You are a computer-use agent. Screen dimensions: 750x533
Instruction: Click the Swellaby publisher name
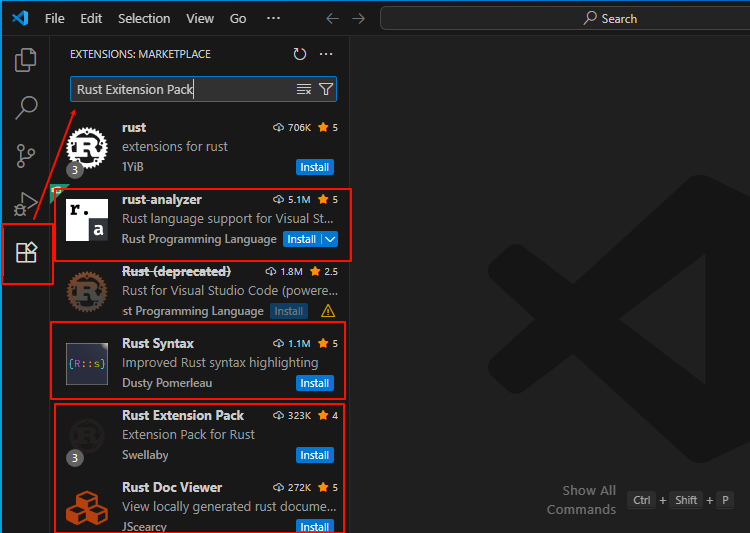(x=145, y=455)
